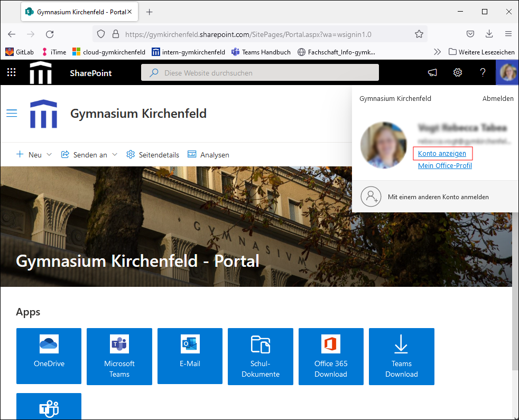Open the SharePoint app launcher grid
The height and width of the screenshot is (420, 519).
click(x=12, y=72)
